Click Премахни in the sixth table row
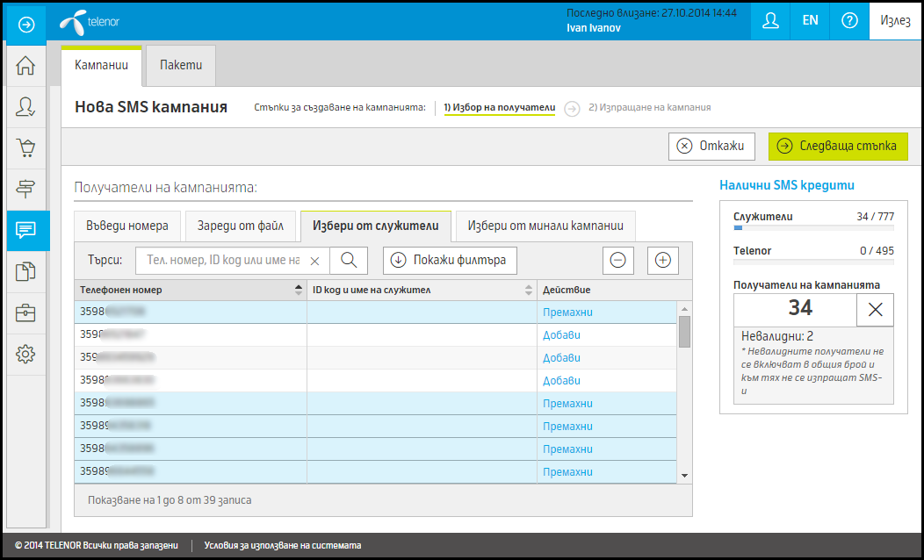 tap(567, 427)
